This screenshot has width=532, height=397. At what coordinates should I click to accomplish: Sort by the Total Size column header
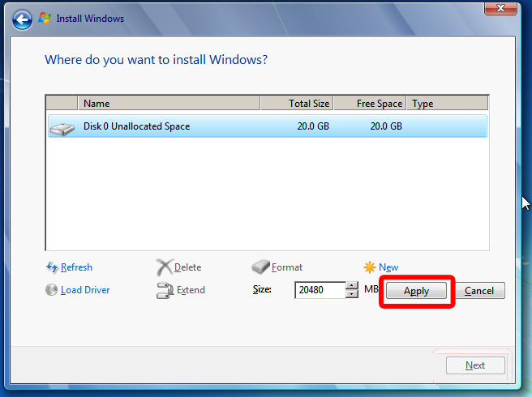point(297,103)
